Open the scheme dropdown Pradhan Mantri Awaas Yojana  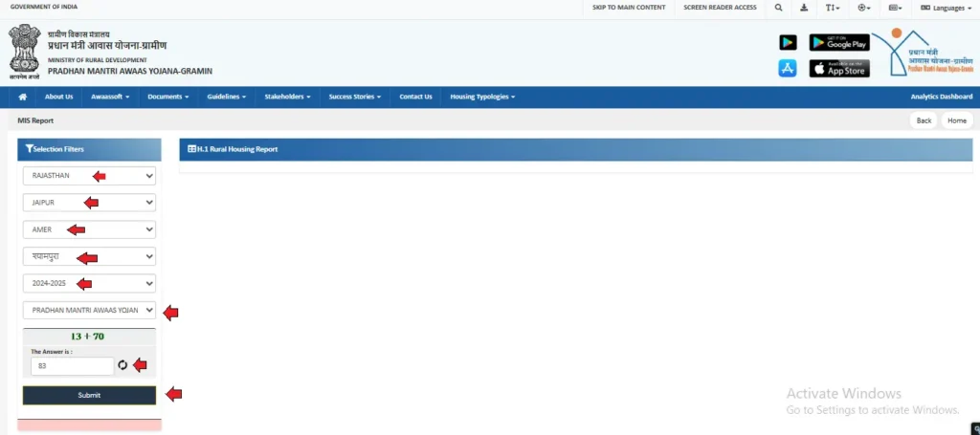tap(89, 310)
